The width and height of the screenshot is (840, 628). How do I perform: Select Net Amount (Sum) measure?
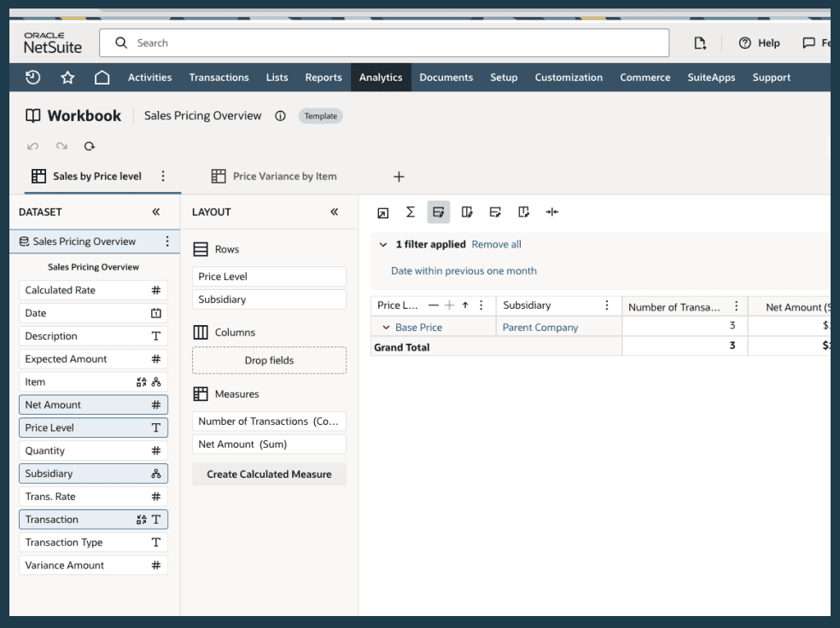point(269,445)
